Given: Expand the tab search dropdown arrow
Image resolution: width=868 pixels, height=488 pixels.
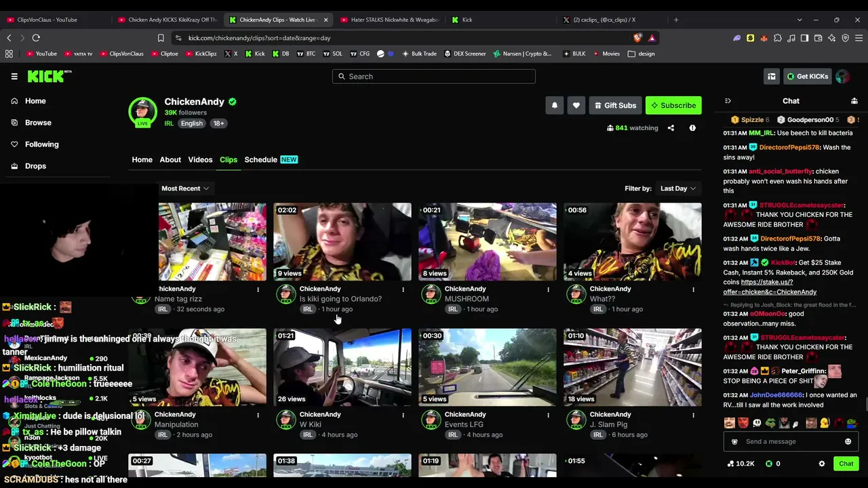Looking at the screenshot, I should (x=800, y=20).
